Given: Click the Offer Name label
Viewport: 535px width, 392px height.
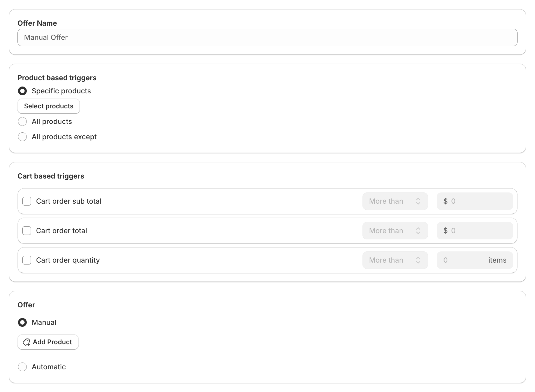Looking at the screenshot, I should coord(37,23).
